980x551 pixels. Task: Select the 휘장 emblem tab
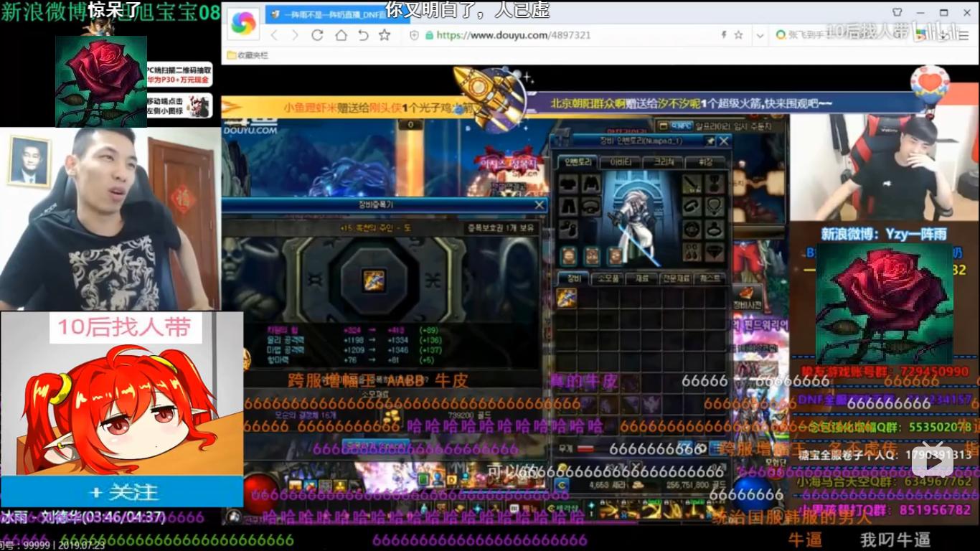click(706, 163)
